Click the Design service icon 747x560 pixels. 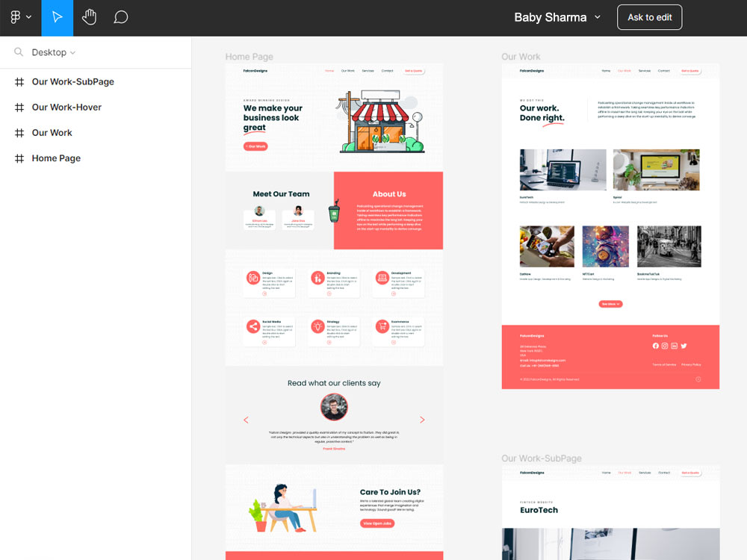(x=253, y=278)
